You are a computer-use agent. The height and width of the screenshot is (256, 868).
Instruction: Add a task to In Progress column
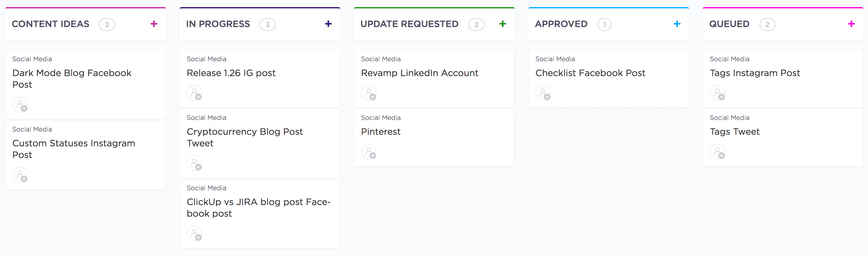click(x=328, y=24)
